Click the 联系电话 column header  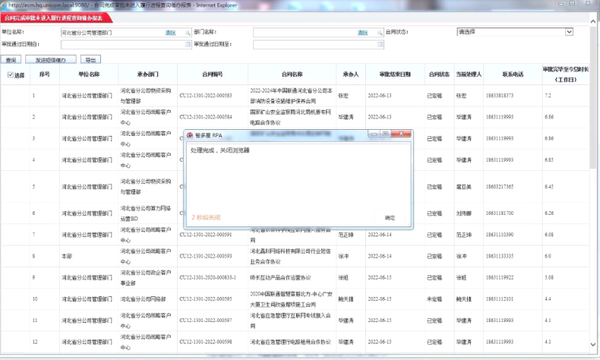pos(513,74)
